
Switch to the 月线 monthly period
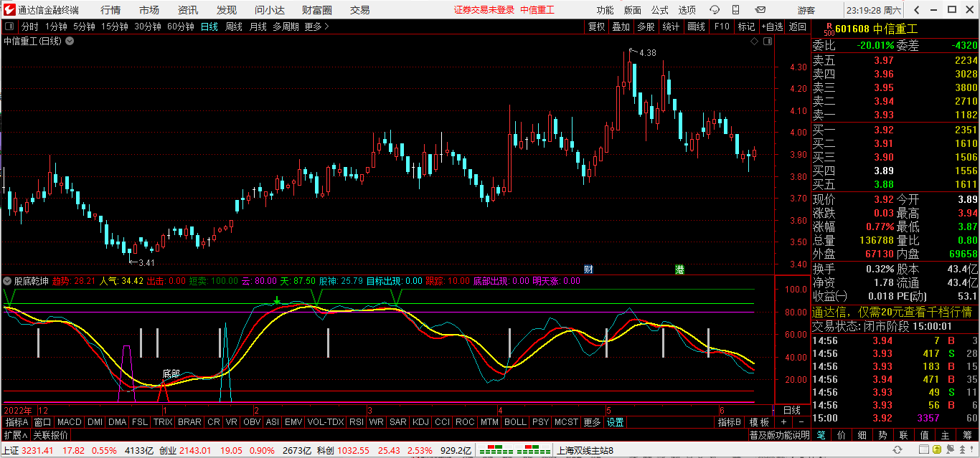click(258, 27)
